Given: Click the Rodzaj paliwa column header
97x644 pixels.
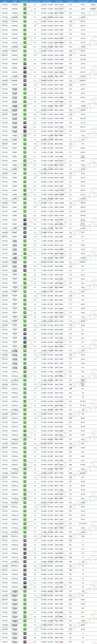Looking at the screenshot, I should tap(24, 1).
